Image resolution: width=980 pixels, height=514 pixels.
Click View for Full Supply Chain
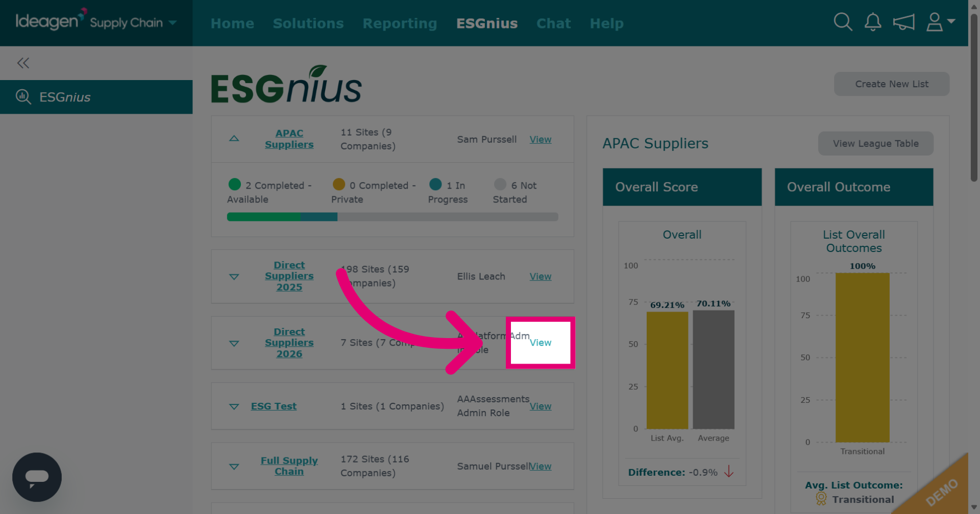pos(541,466)
